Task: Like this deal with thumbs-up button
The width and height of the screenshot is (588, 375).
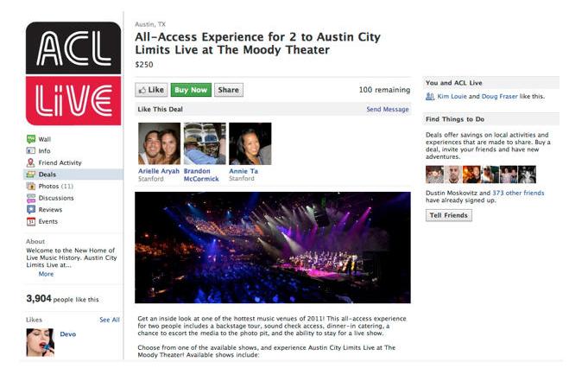Action: 151,90
